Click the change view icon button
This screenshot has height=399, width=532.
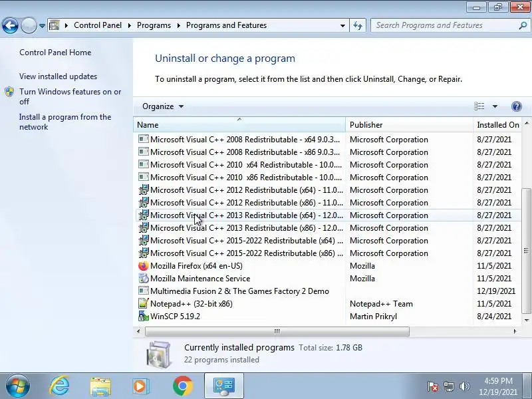pyautogui.click(x=479, y=106)
